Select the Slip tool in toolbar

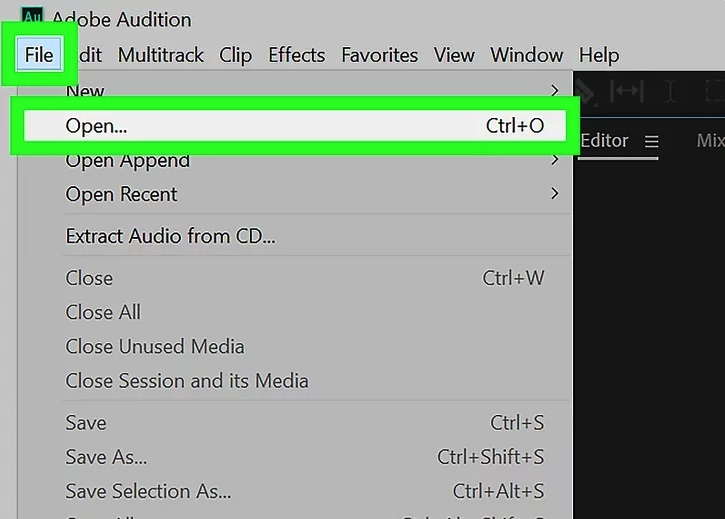627,91
